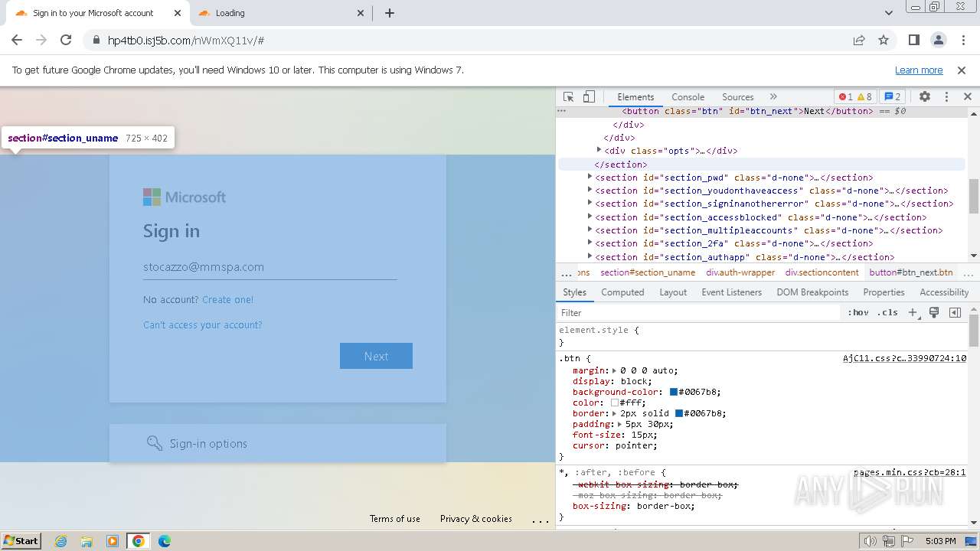Open the Terms of use link
The height and width of the screenshot is (551, 980).
tap(395, 519)
